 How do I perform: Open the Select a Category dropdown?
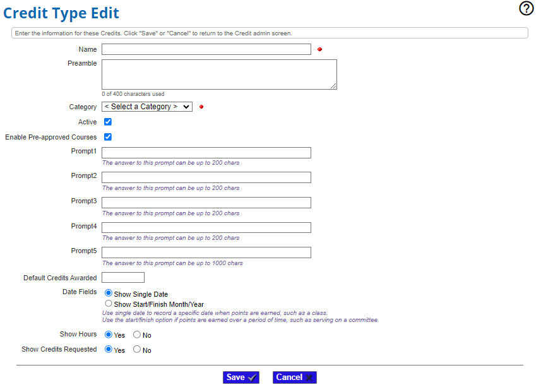147,107
